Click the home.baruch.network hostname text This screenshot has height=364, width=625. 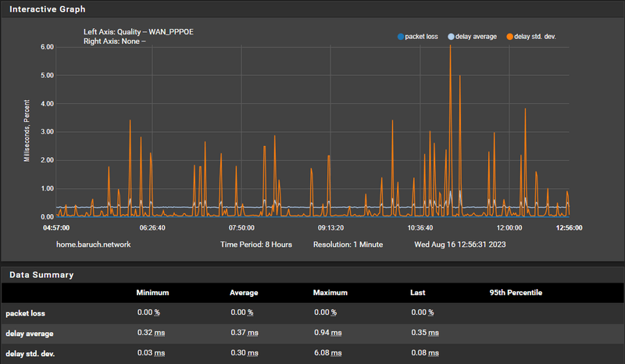point(93,244)
